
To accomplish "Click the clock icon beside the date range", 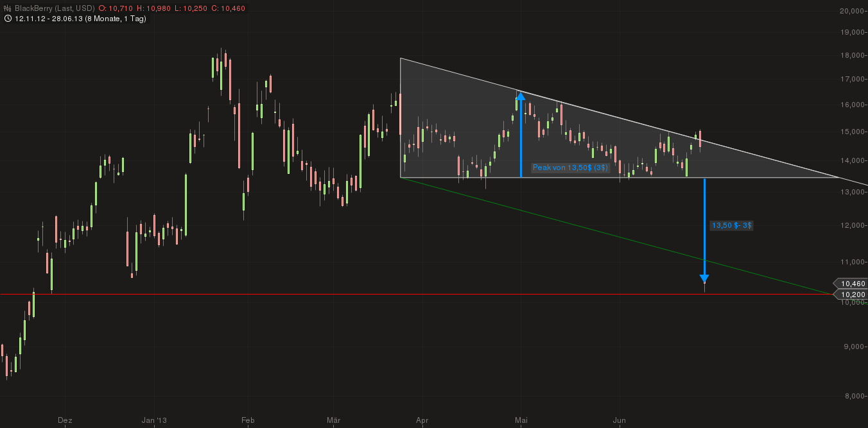I will [x=7, y=19].
